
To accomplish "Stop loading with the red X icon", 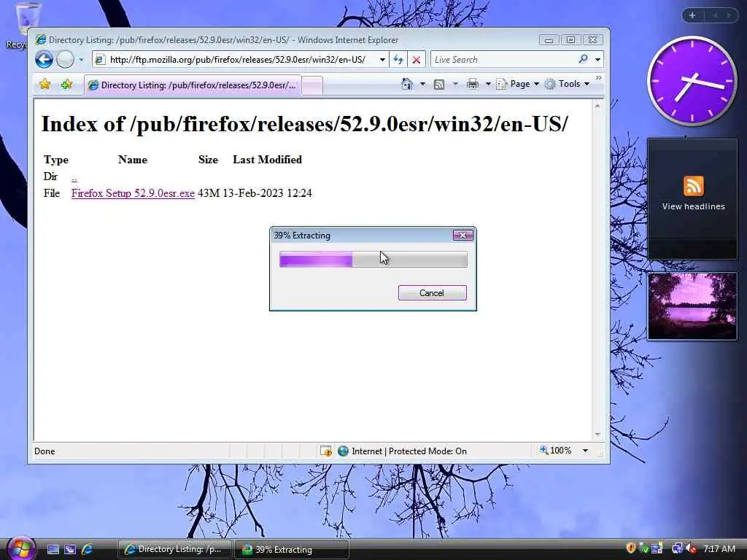I will coord(416,60).
